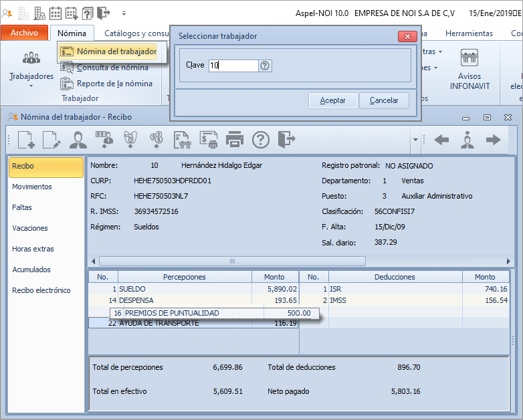Screen dimensions: 523x420
Task: Select Consulta de nómina menu entry
Action: point(112,68)
